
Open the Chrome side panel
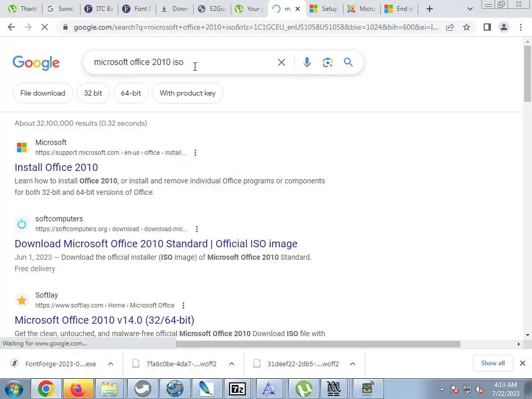[487, 27]
